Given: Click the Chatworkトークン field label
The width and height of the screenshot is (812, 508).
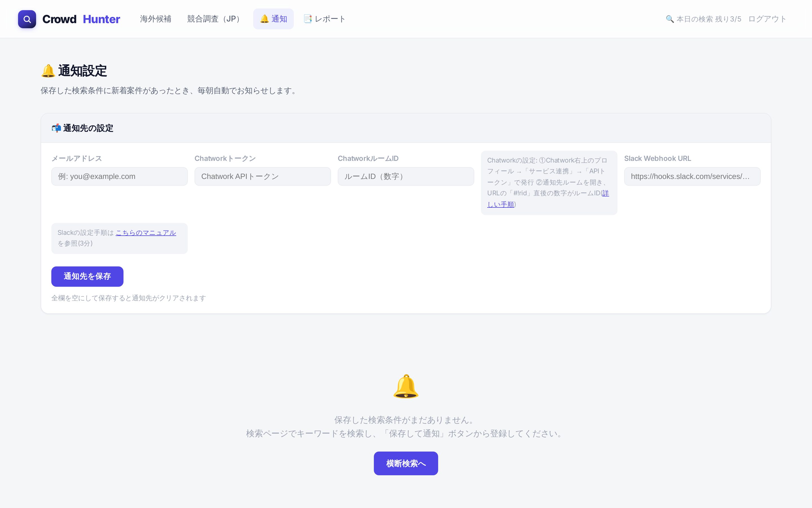Looking at the screenshot, I should click(x=225, y=159).
